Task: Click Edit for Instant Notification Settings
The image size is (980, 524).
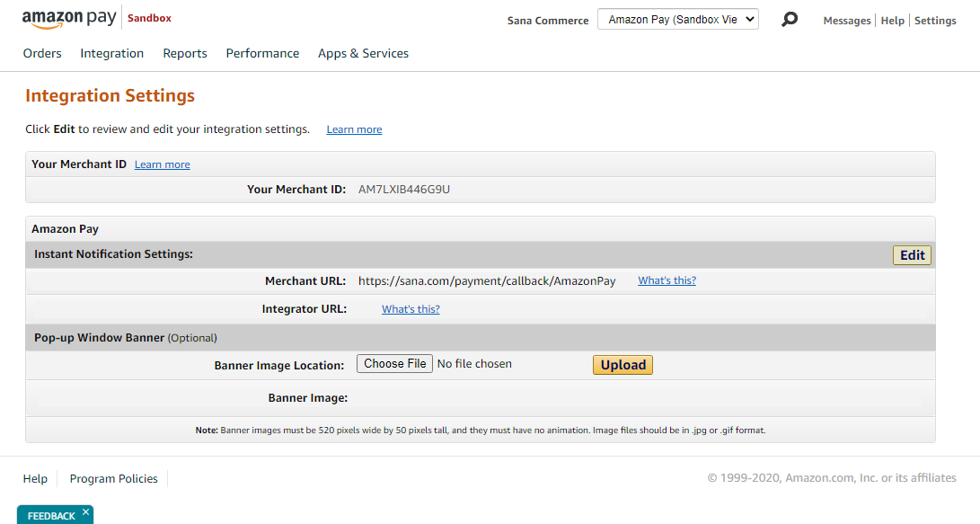Action: click(912, 255)
